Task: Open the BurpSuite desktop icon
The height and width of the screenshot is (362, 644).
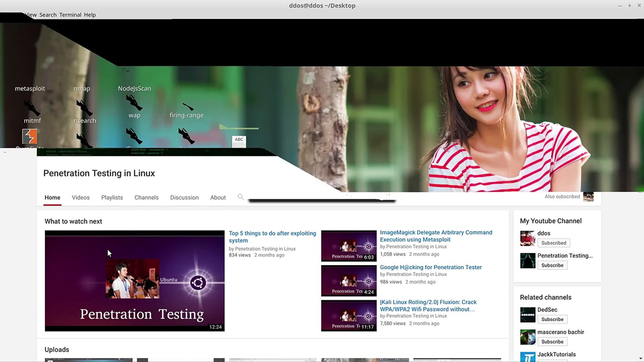Action: 30,136
